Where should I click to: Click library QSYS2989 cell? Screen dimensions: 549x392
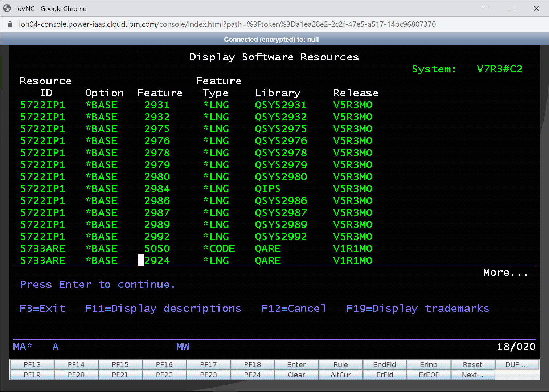(281, 225)
